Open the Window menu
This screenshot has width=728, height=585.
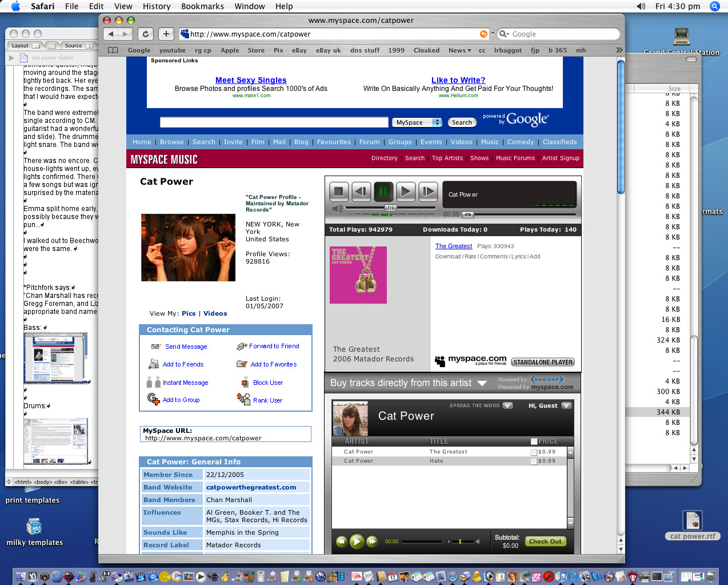[x=250, y=6]
